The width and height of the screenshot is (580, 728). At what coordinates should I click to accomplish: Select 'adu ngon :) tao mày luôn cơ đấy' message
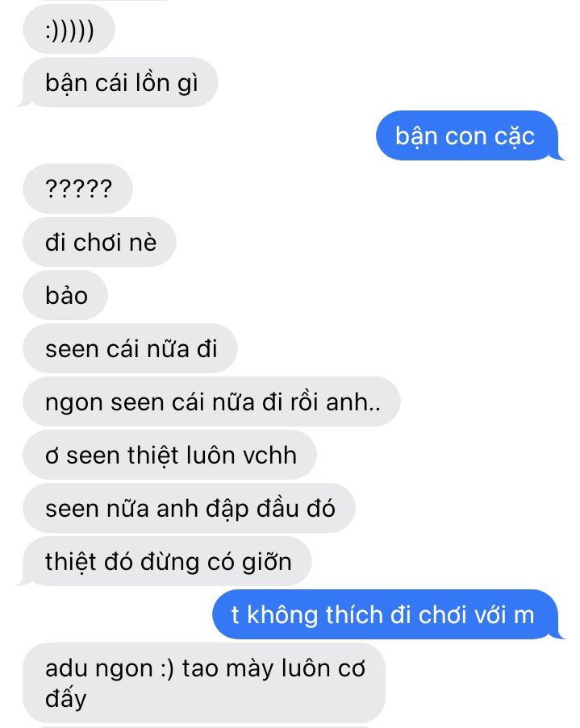click(x=204, y=683)
